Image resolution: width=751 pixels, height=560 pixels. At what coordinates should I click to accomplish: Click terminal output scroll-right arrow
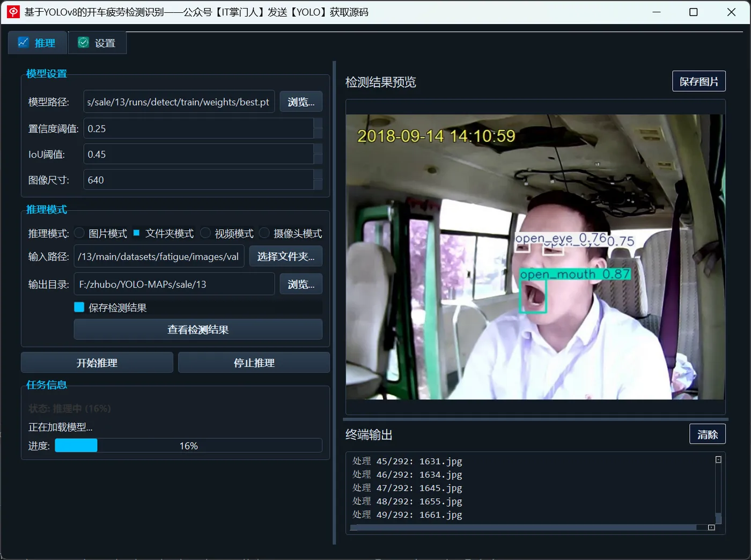[x=711, y=527]
